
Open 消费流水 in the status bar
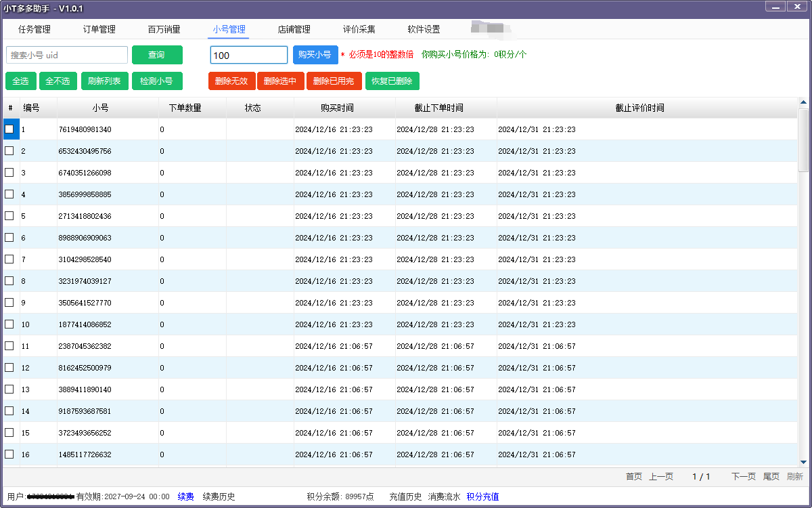coord(445,496)
